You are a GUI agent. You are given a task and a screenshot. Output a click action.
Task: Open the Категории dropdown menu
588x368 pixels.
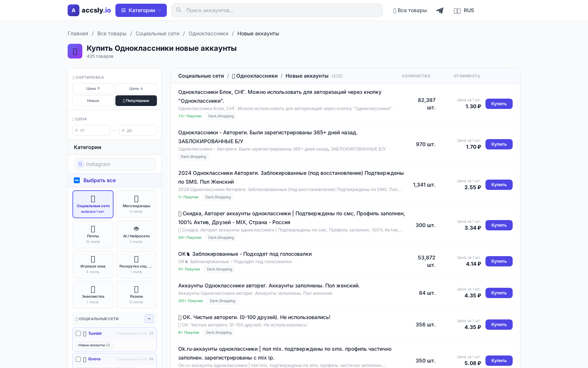coord(141,10)
